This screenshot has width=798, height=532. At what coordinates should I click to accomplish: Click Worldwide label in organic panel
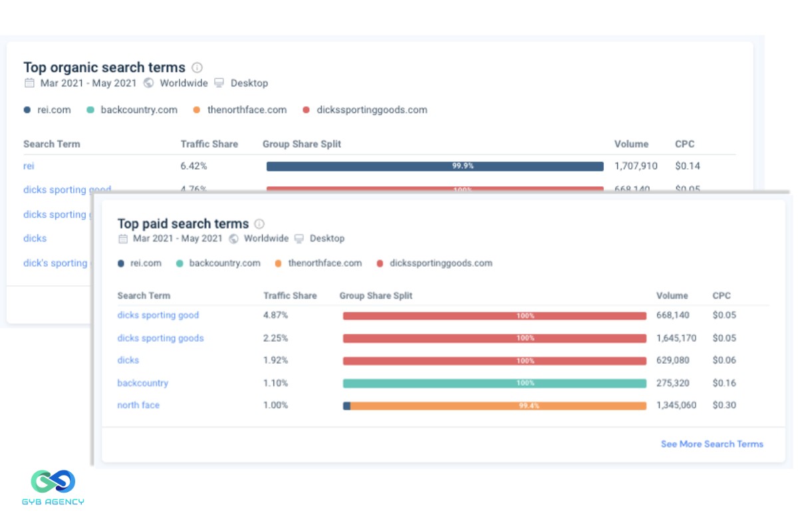(183, 83)
